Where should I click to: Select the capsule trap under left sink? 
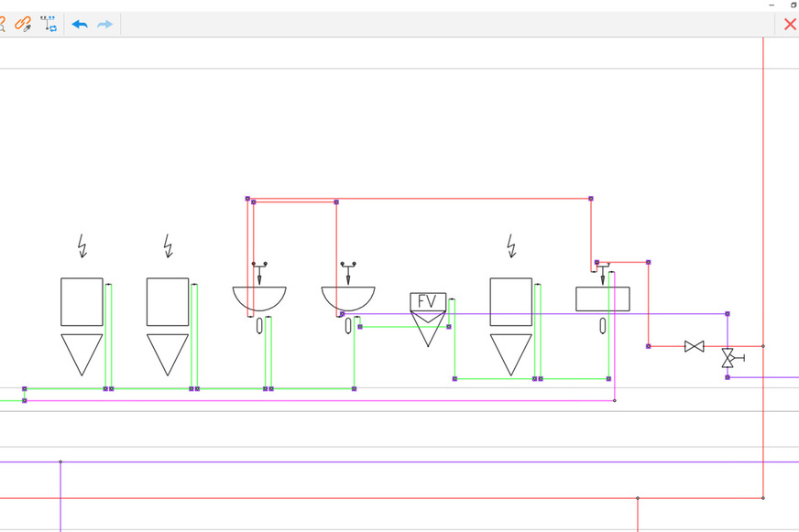pyautogui.click(x=259, y=326)
